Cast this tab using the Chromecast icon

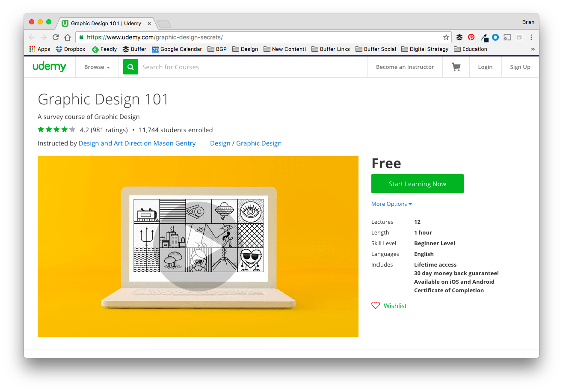(x=507, y=37)
